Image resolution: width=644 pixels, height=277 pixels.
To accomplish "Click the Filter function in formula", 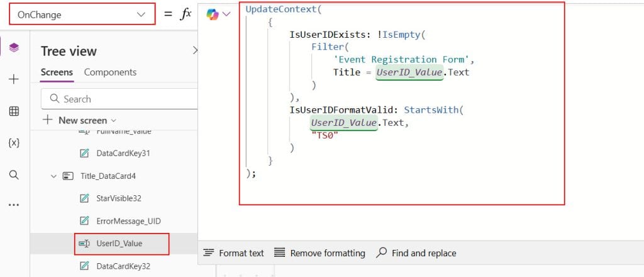I will coord(327,47).
